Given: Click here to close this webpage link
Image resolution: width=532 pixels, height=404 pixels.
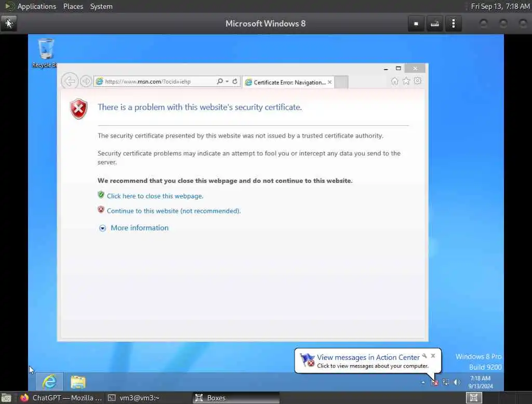Looking at the screenshot, I should (155, 196).
